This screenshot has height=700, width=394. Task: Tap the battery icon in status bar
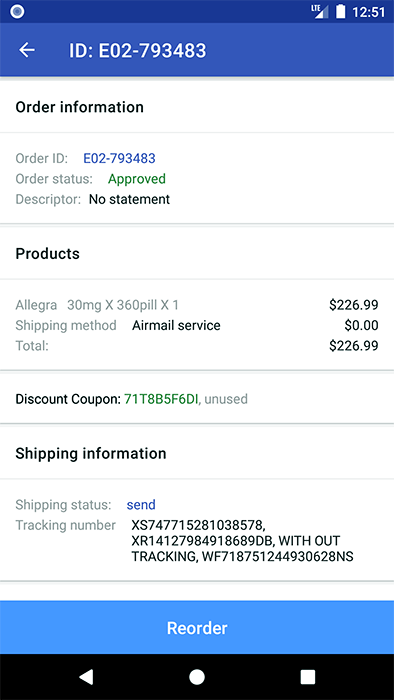pos(340,12)
